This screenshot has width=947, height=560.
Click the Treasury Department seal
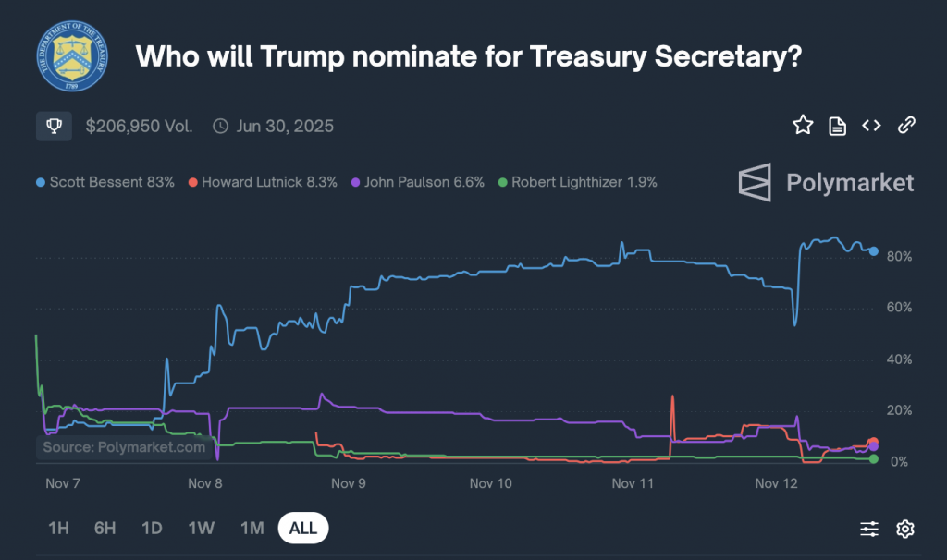[74, 56]
